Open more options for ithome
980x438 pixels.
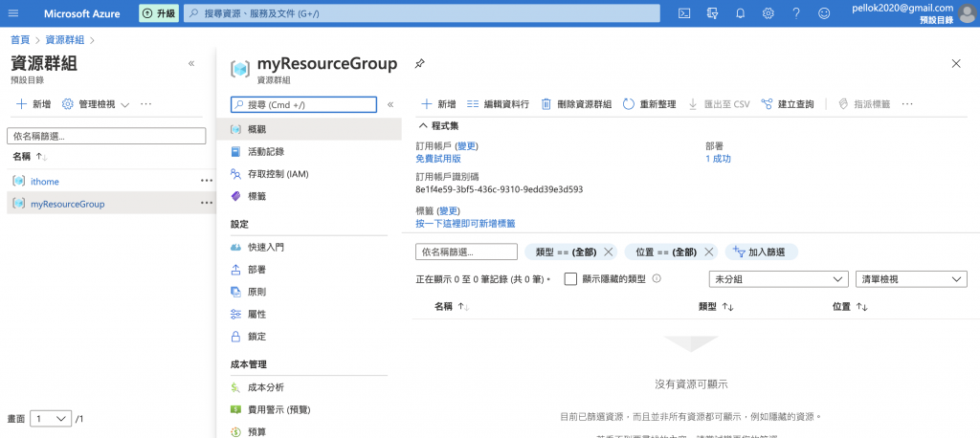pos(207,181)
